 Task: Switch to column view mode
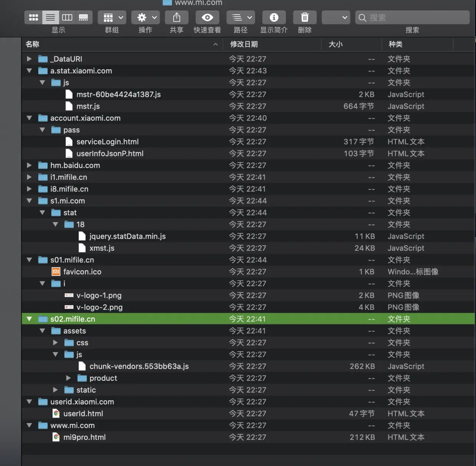pos(67,18)
